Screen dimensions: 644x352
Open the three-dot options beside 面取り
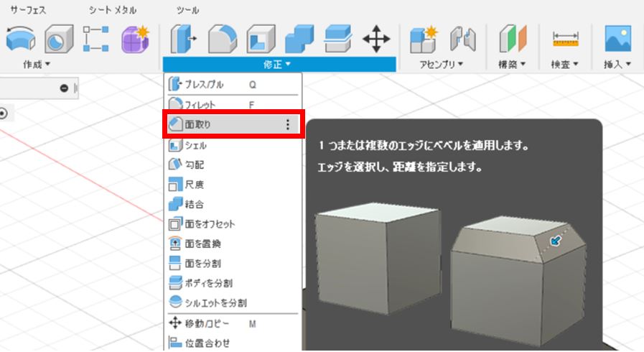pos(287,124)
